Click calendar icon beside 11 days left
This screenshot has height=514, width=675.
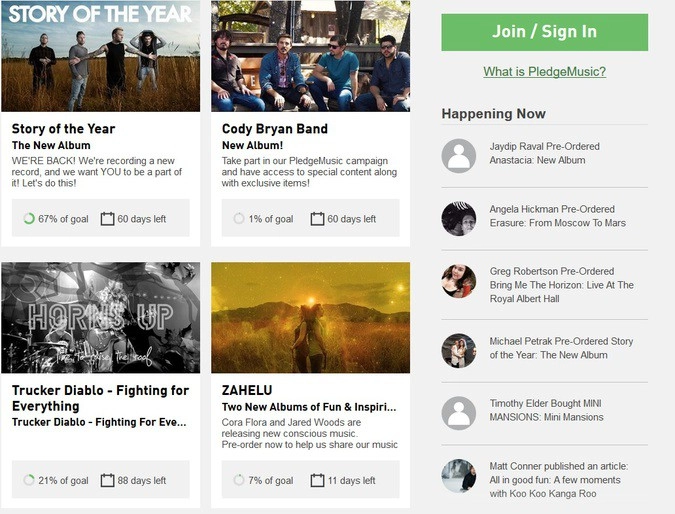(x=317, y=480)
